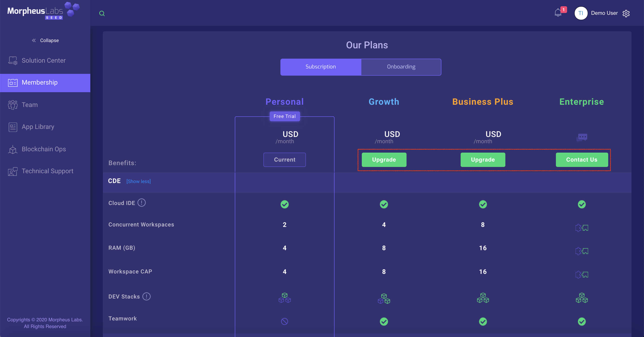Click Enterprise Concurrent Workspaces custom icon
644x337 pixels.
tap(582, 228)
